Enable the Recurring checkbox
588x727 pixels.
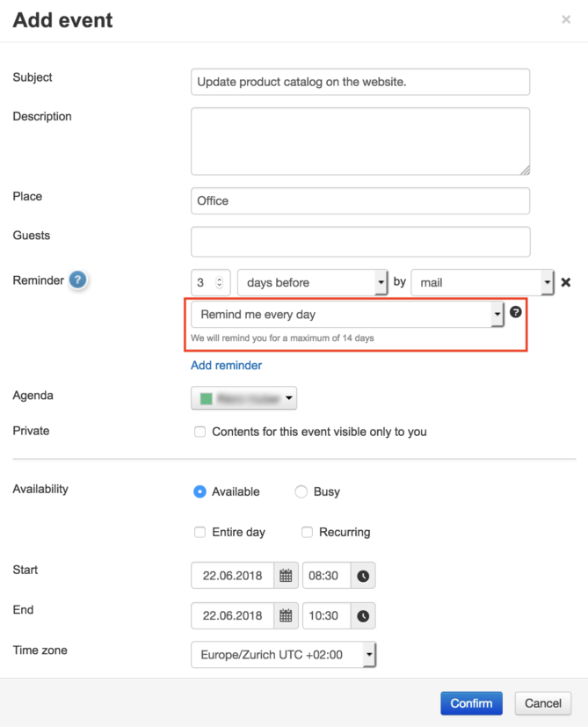pyautogui.click(x=307, y=532)
